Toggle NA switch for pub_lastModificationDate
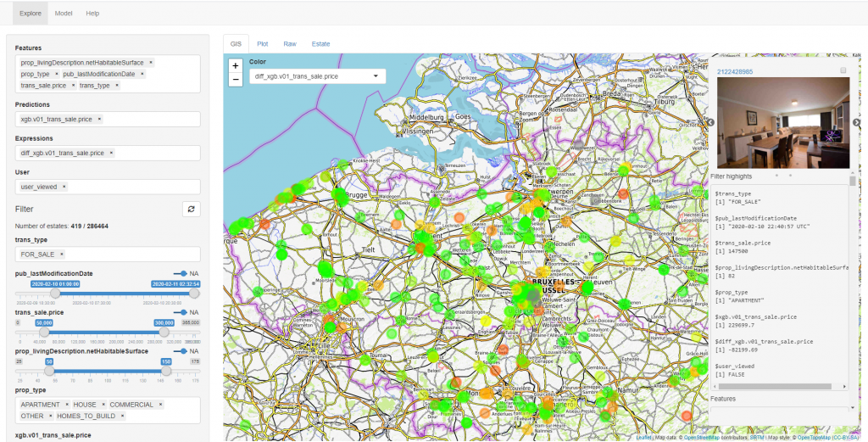The image size is (868, 442). click(x=180, y=273)
